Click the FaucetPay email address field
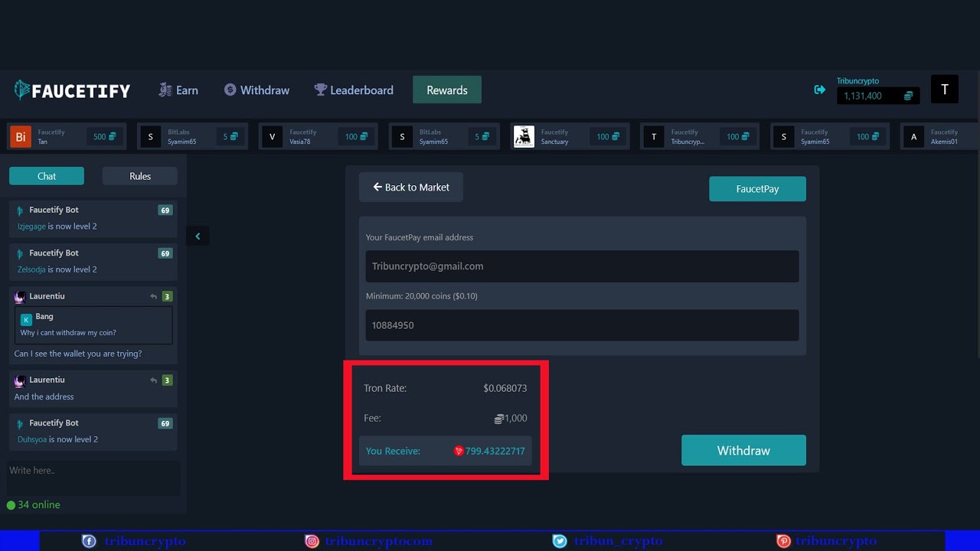Image resolution: width=980 pixels, height=551 pixels. tap(582, 266)
